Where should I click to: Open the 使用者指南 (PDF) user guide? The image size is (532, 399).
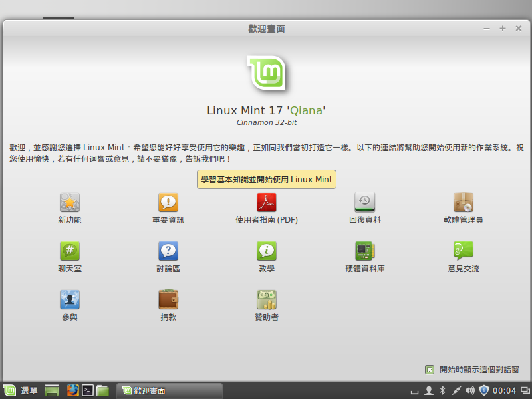pos(267,202)
